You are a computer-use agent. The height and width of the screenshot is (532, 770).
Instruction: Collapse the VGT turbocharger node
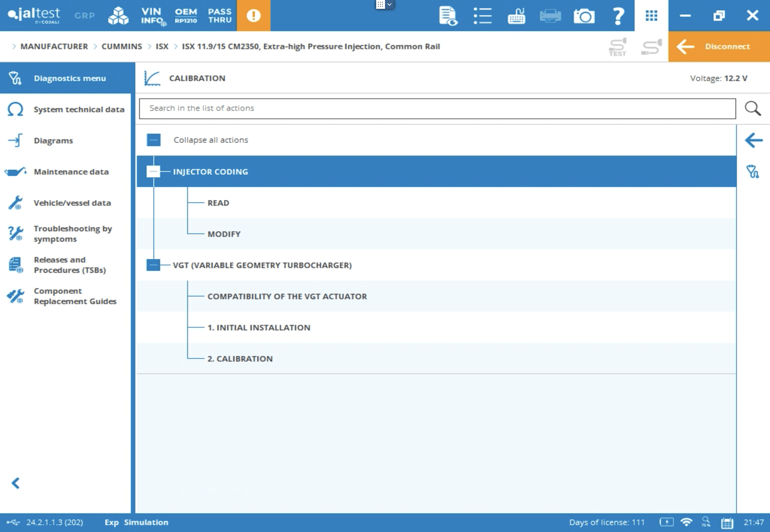pyautogui.click(x=153, y=265)
